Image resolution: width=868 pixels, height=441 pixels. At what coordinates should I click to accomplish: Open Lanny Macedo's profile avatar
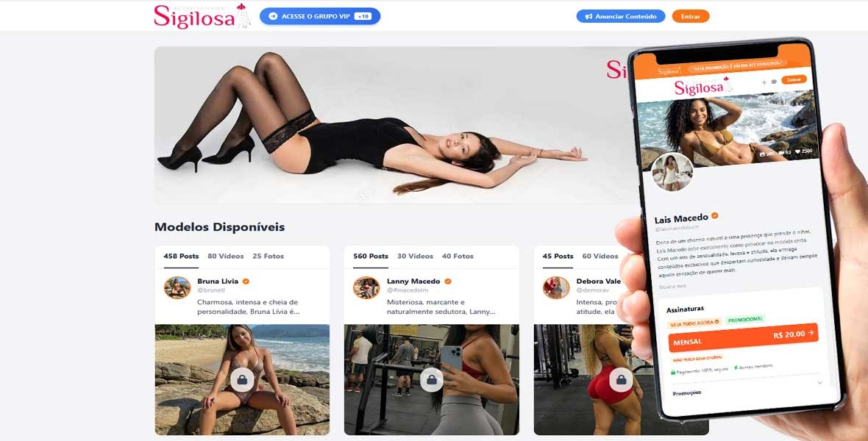click(x=366, y=287)
